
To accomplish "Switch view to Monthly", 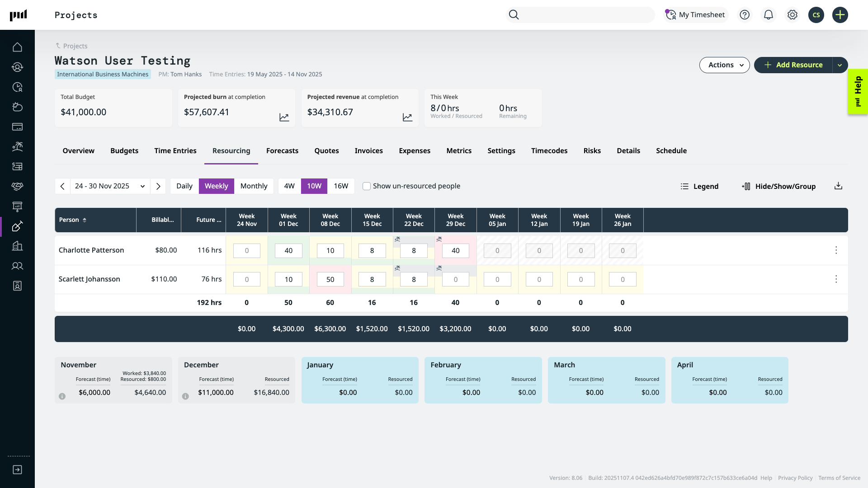I will tap(254, 186).
